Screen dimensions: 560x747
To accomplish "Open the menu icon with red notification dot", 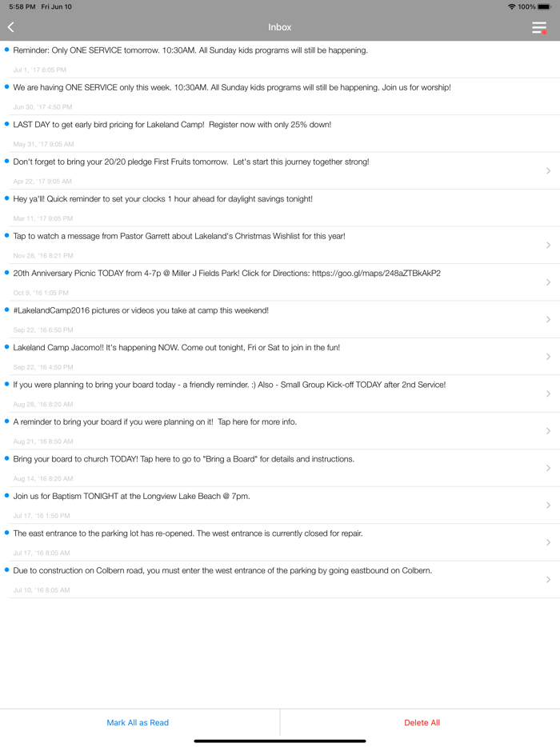I will [x=539, y=28].
